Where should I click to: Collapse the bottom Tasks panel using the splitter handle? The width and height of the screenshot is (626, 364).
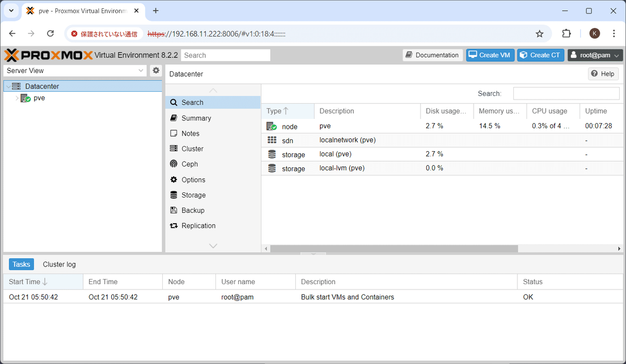(313, 254)
